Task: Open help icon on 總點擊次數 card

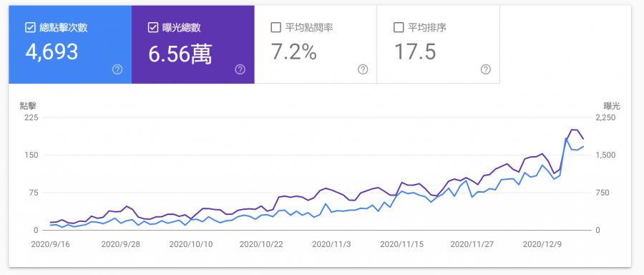Action: [x=117, y=69]
